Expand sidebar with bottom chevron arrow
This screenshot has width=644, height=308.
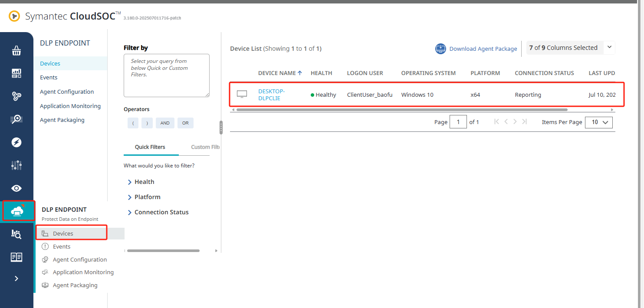(x=16, y=279)
